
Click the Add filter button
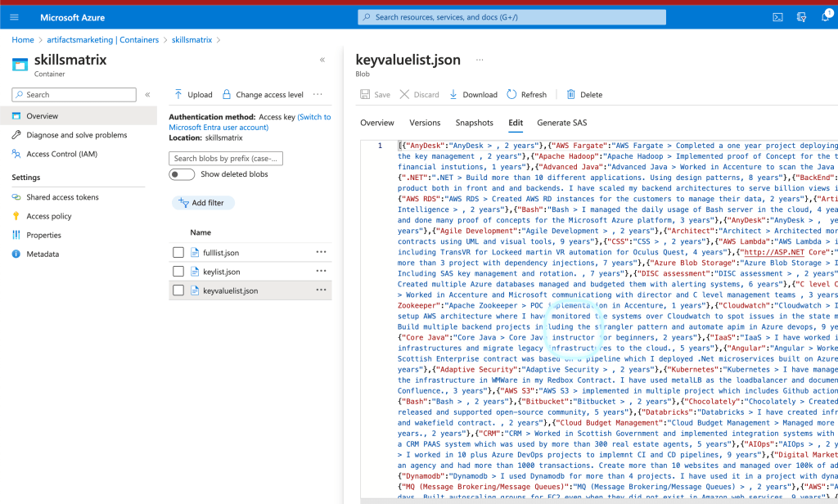[203, 203]
